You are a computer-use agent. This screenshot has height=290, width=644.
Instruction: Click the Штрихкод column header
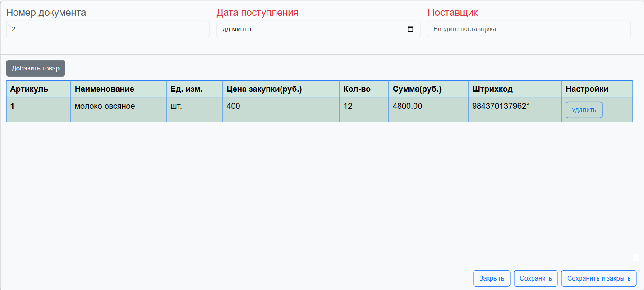coord(514,89)
